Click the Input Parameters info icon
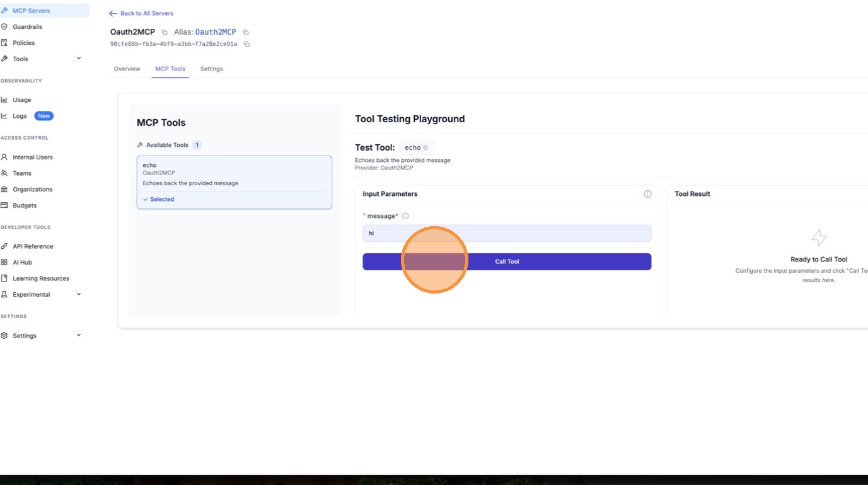 coord(647,194)
